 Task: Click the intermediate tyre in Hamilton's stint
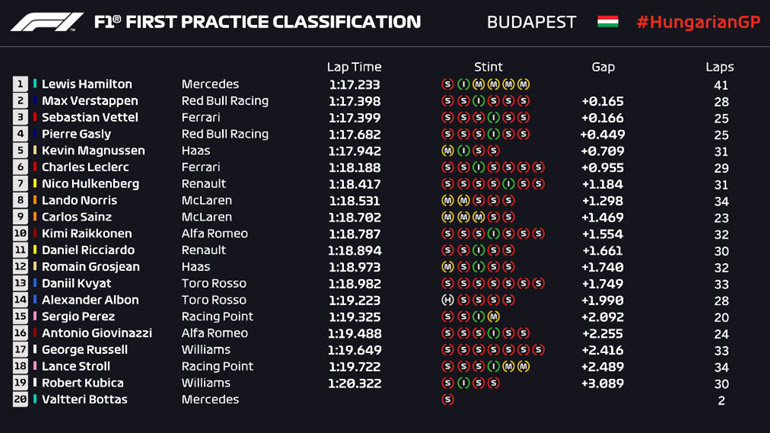point(463,85)
